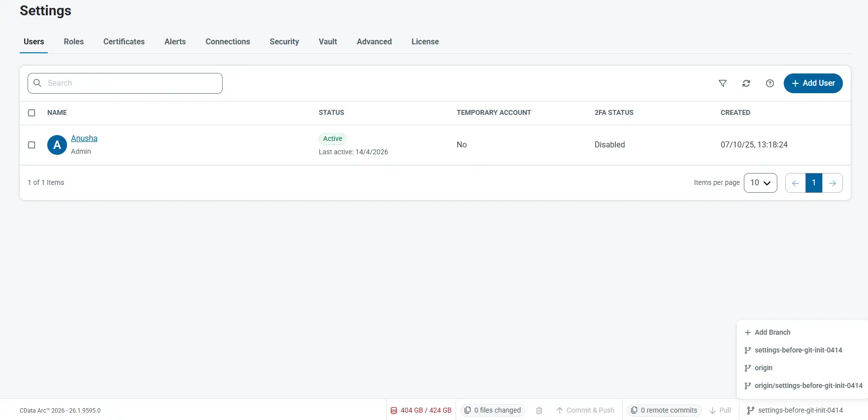Select the Users tab
The width and height of the screenshot is (868, 420).
click(34, 42)
